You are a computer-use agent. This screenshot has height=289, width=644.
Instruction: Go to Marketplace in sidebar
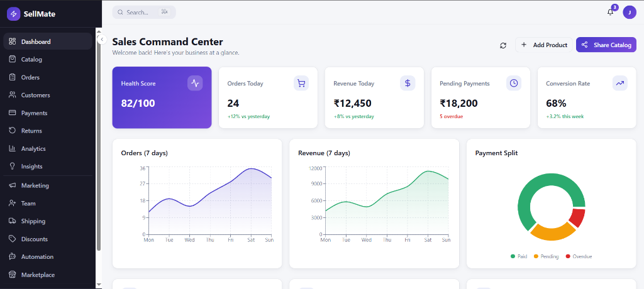tap(48, 275)
